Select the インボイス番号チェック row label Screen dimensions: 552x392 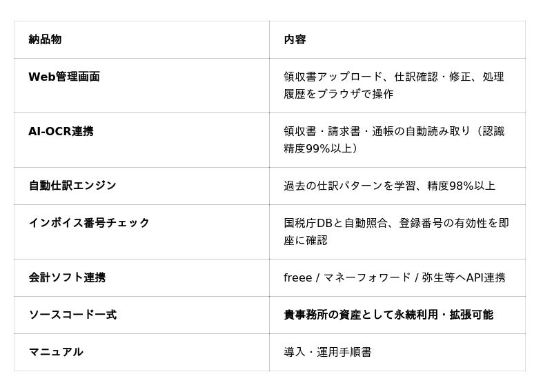tap(89, 223)
